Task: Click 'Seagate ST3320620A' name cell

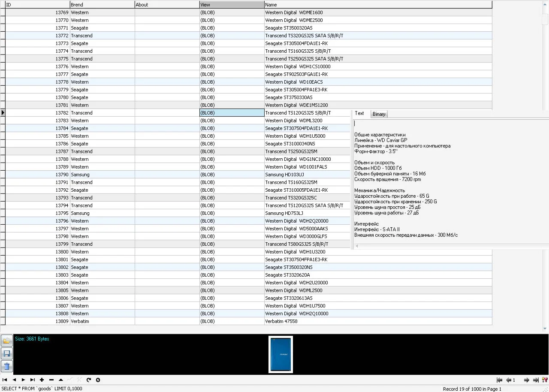Action: tap(378, 275)
